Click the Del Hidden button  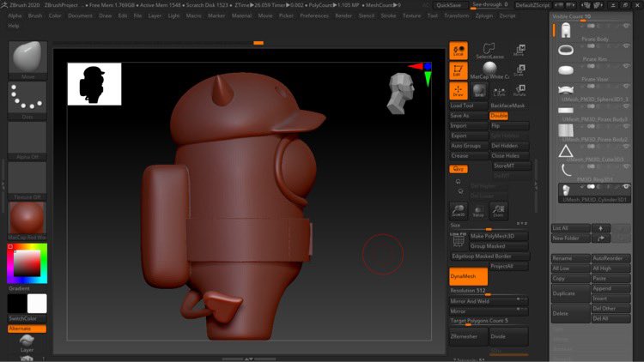pos(509,146)
